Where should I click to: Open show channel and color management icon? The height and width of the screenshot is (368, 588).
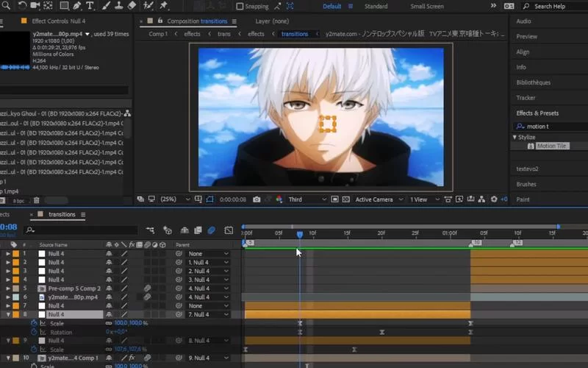coord(279,199)
